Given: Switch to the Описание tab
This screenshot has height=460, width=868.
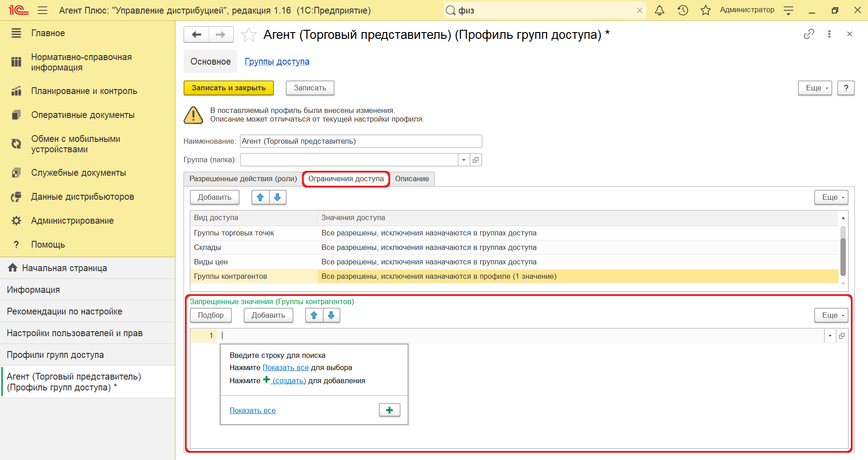Looking at the screenshot, I should point(412,179).
